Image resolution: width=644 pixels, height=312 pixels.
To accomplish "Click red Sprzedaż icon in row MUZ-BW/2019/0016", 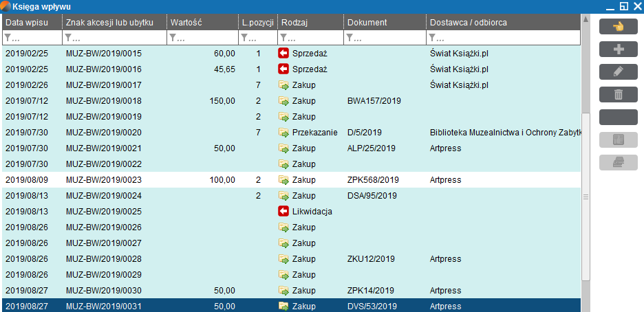I will click(283, 69).
